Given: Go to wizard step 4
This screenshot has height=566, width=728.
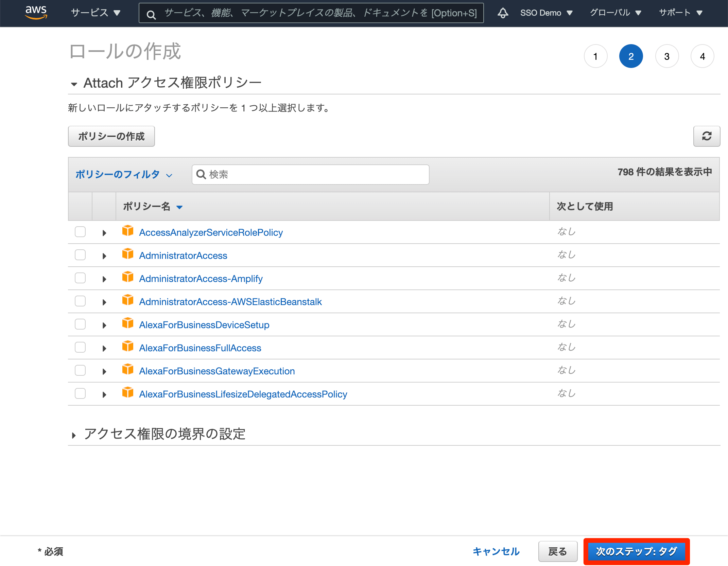Looking at the screenshot, I should click(x=702, y=56).
